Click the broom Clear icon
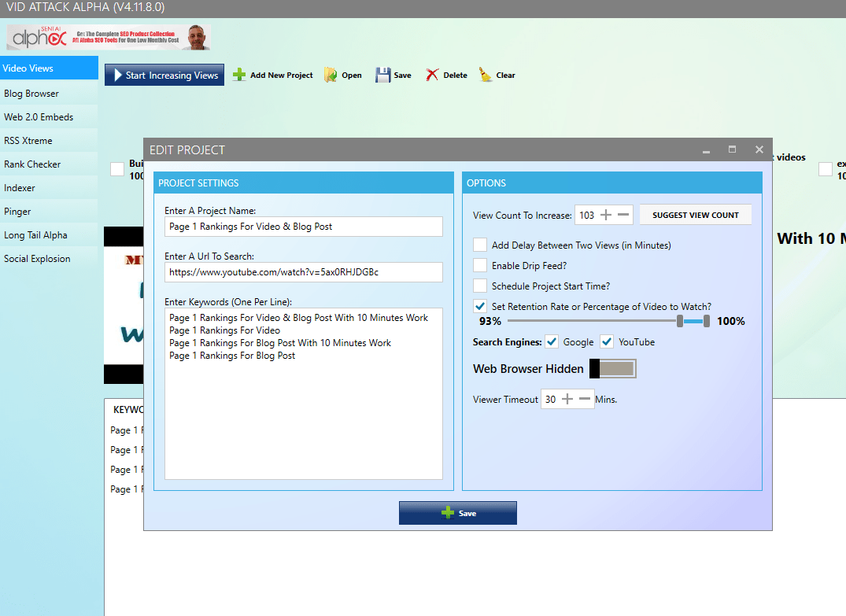 point(486,75)
